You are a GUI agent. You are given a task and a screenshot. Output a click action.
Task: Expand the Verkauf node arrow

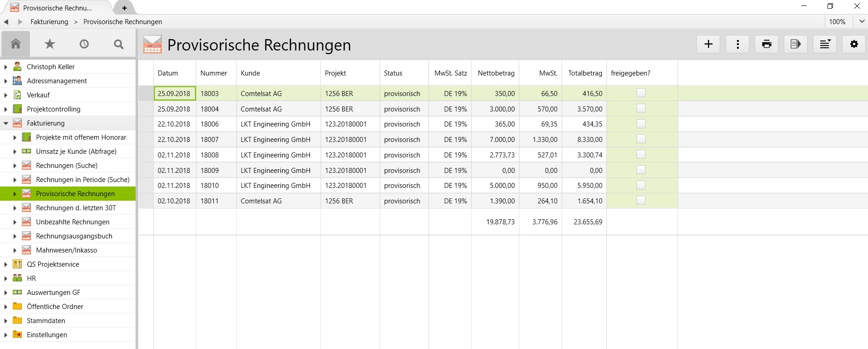6,95
